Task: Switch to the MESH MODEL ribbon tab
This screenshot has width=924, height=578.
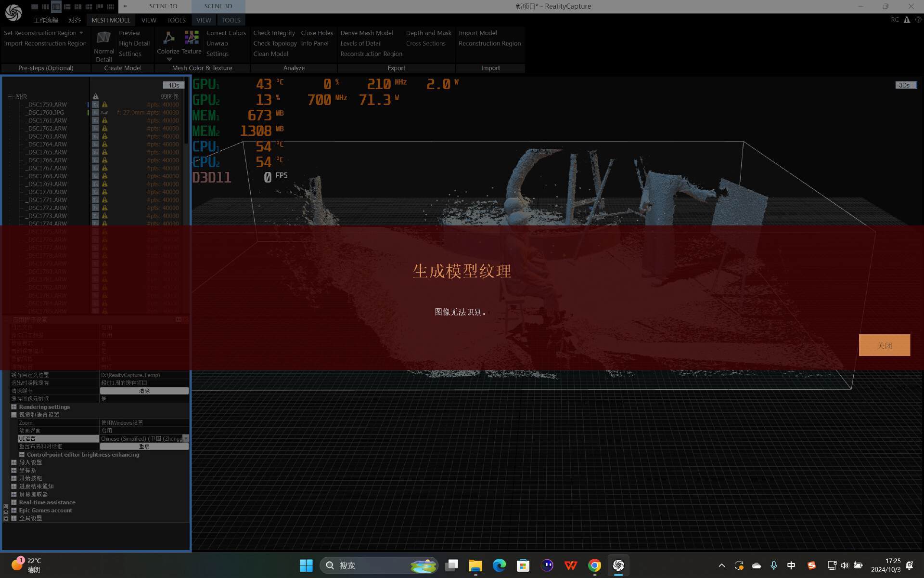Action: (x=111, y=20)
